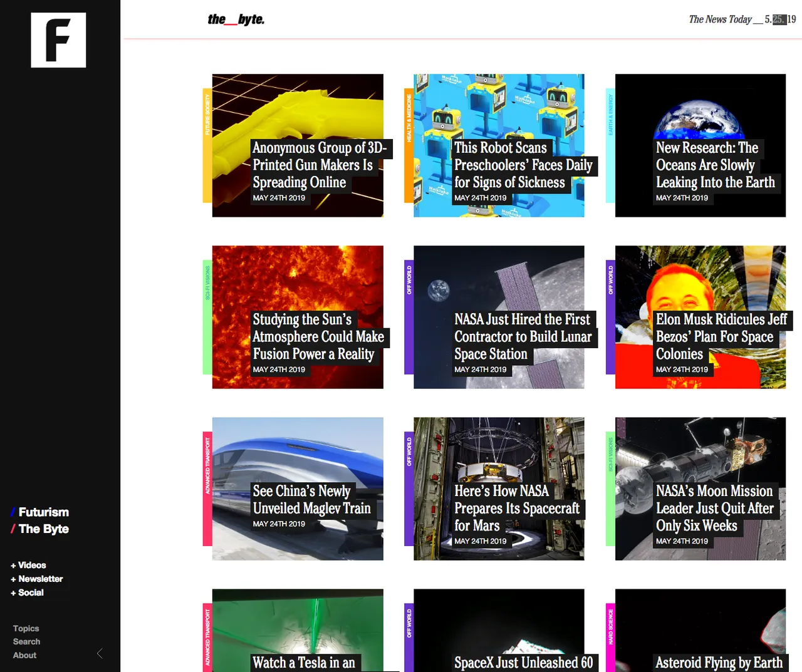Click The News Today date text
This screenshot has width=802, height=672.
742,19
